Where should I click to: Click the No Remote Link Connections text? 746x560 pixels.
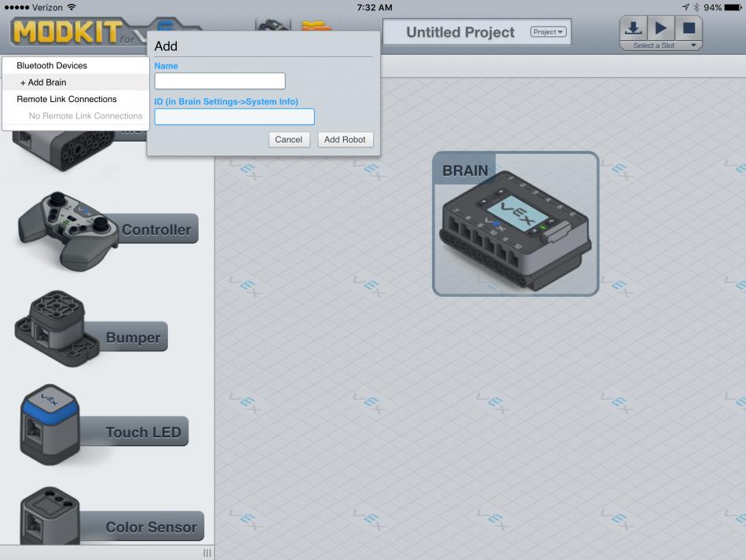click(86, 115)
